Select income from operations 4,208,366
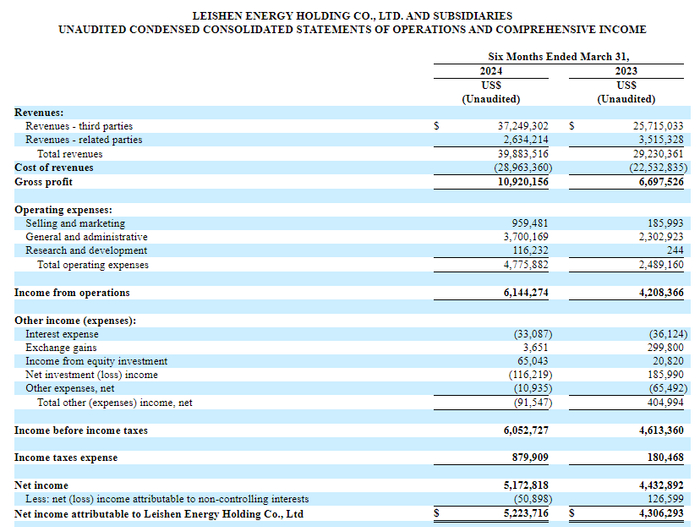Screen dimensions: 700x527 (x=661, y=293)
